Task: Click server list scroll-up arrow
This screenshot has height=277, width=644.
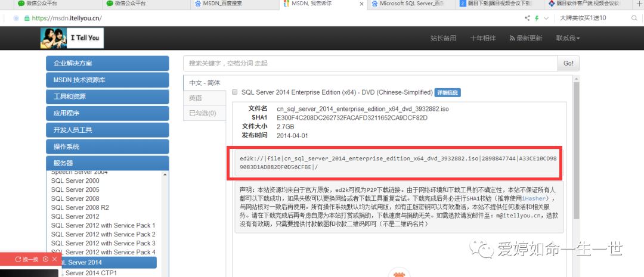Action: point(166,175)
